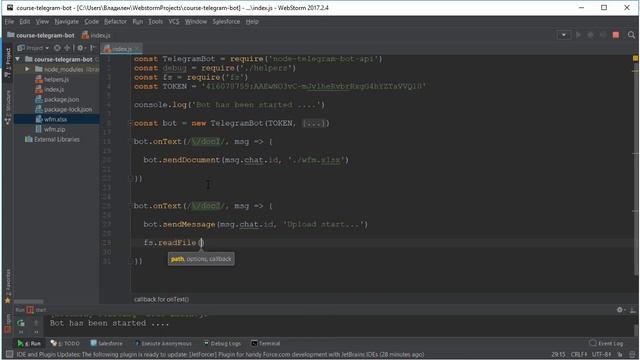
Task: Collapse the course-telegram-bot root folder
Action: 18,60
